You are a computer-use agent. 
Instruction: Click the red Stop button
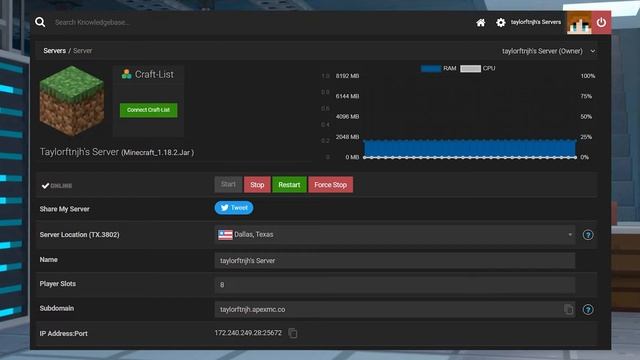click(257, 184)
